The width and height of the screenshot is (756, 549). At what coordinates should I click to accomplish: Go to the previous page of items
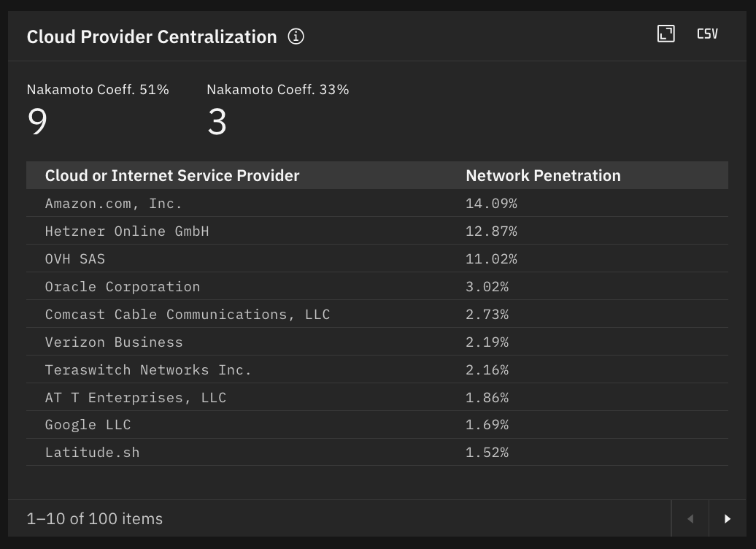(x=690, y=519)
